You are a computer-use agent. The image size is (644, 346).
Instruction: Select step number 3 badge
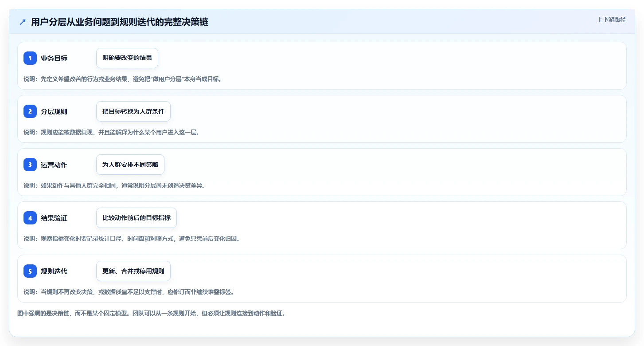point(30,165)
